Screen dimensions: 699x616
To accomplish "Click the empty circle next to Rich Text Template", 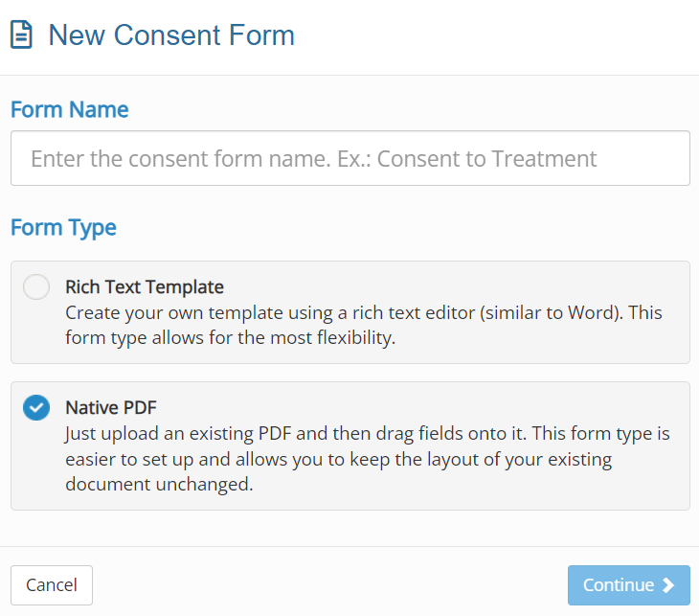I will (x=36, y=286).
